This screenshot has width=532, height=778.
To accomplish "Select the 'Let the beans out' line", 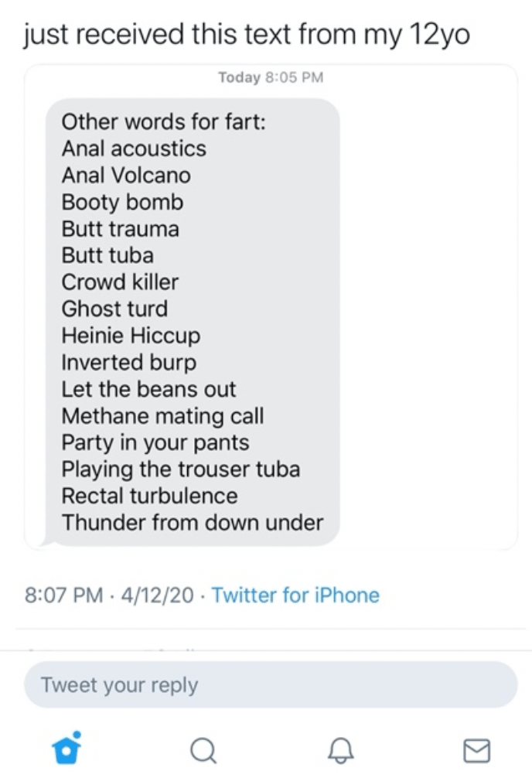I will (x=148, y=389).
